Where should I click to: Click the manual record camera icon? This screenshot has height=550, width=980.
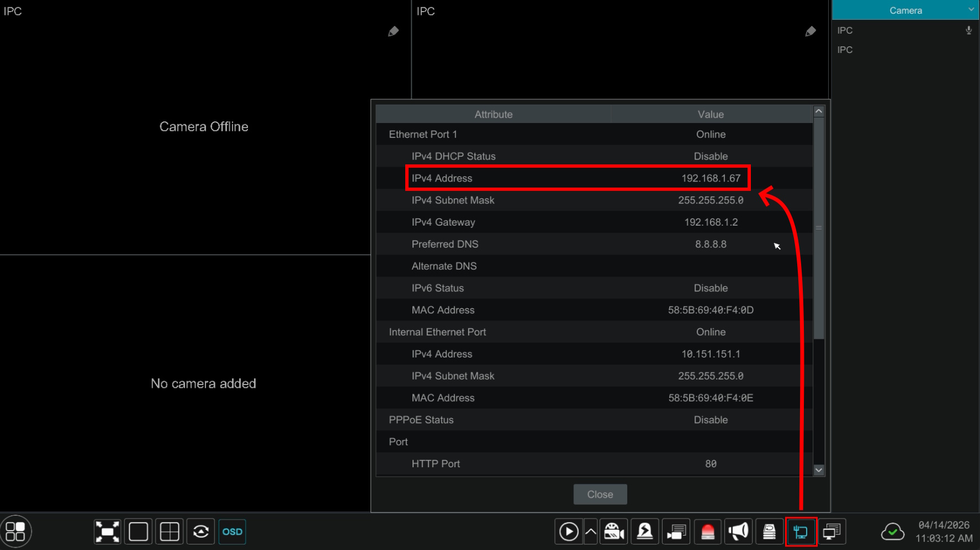tap(613, 532)
